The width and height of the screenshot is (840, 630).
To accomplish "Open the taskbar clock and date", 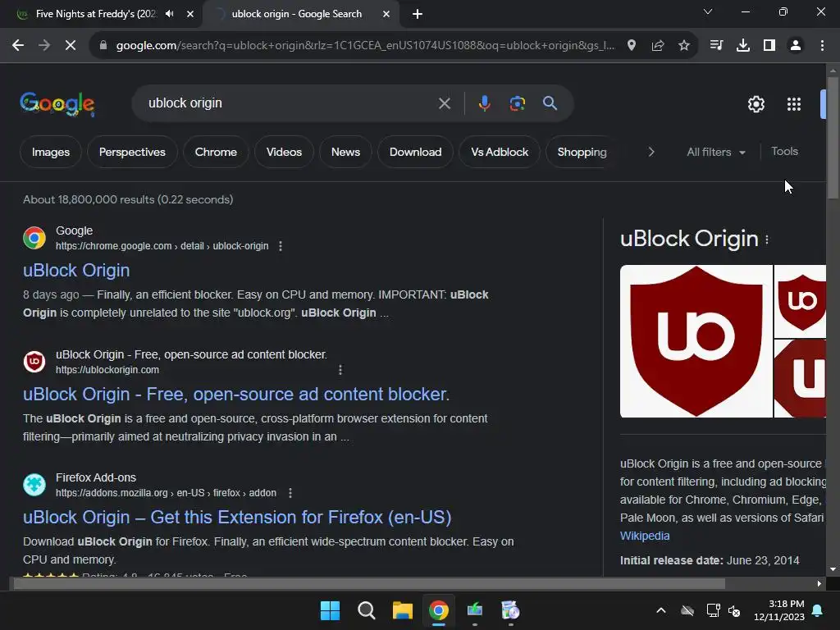I will click(779, 610).
